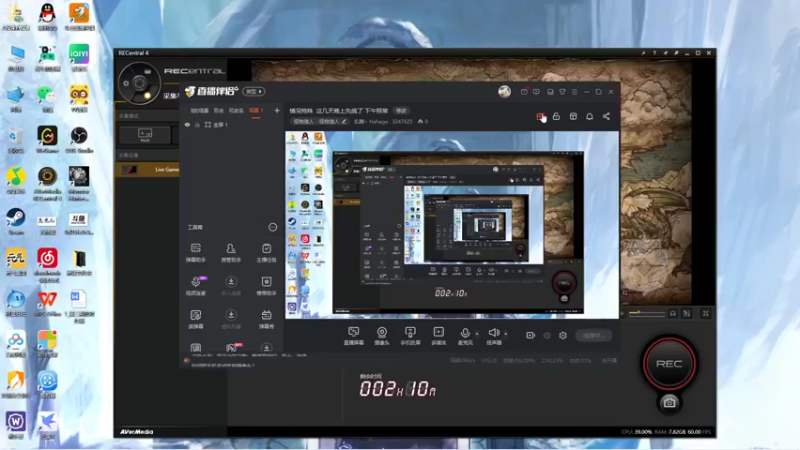Take snapshot with RECentral camera button
800x450 pixels.
[x=669, y=403]
